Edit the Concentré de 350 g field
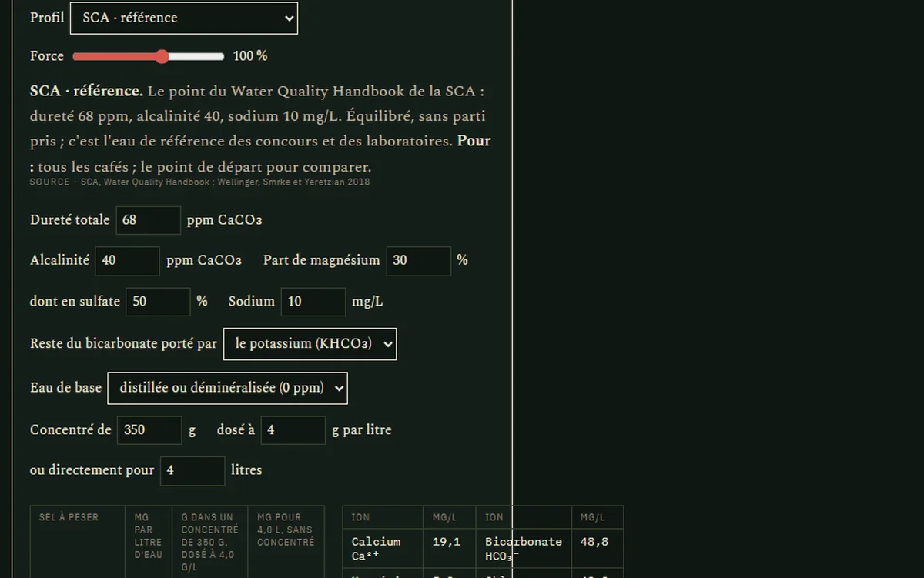Image resolution: width=924 pixels, height=578 pixels. coord(150,430)
